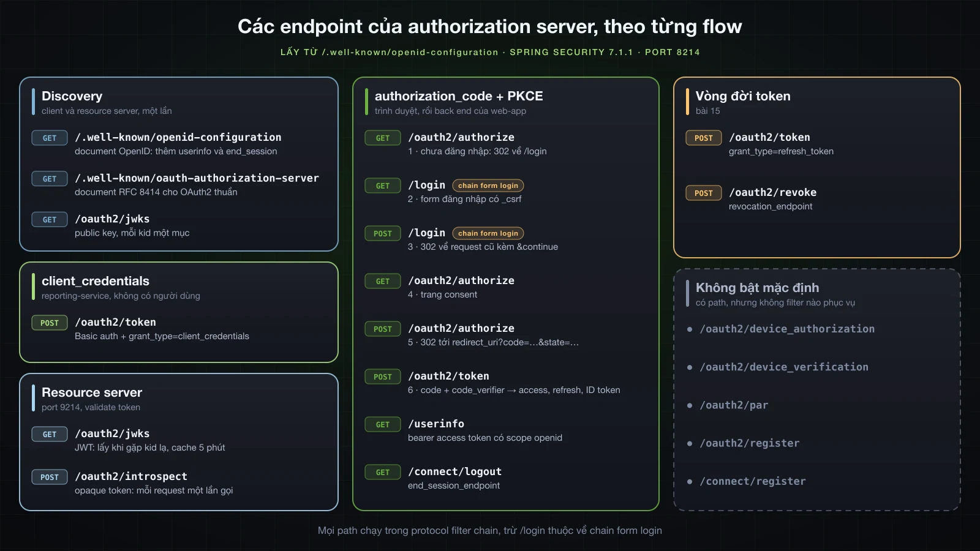
Task: Select '2 · form đăng nhập có _csrf' description
Action: [x=464, y=199]
